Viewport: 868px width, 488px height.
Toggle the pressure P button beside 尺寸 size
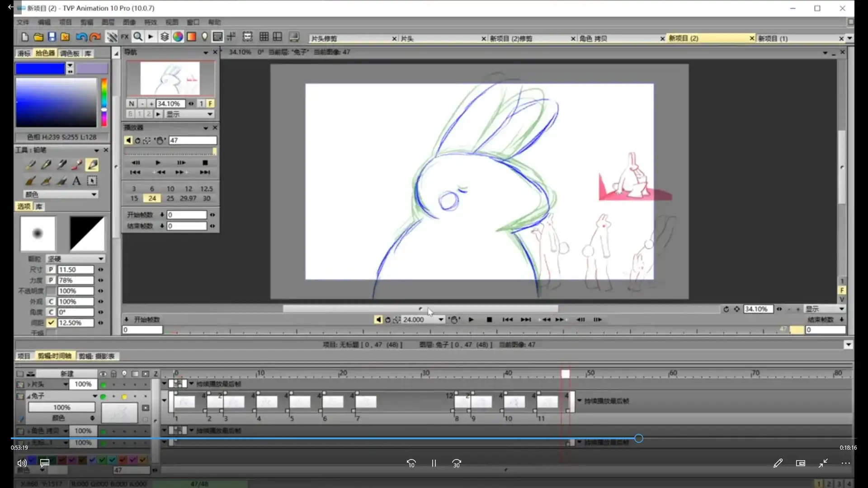pos(51,269)
